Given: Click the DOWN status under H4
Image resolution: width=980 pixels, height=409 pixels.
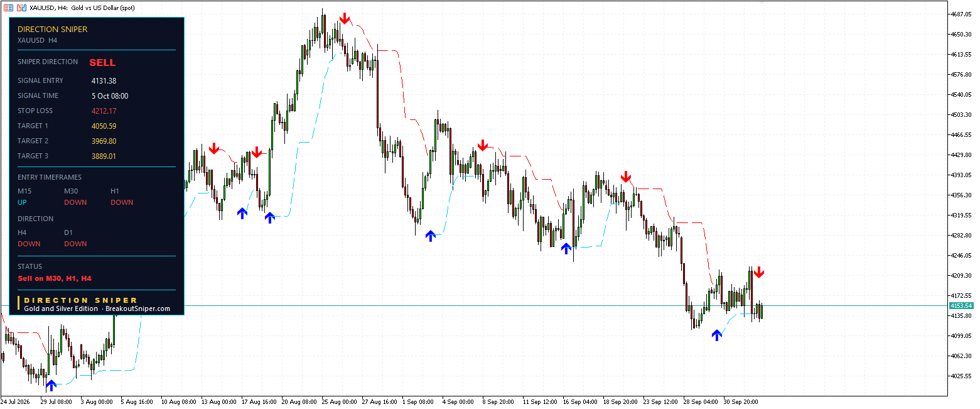Looking at the screenshot, I should (29, 244).
